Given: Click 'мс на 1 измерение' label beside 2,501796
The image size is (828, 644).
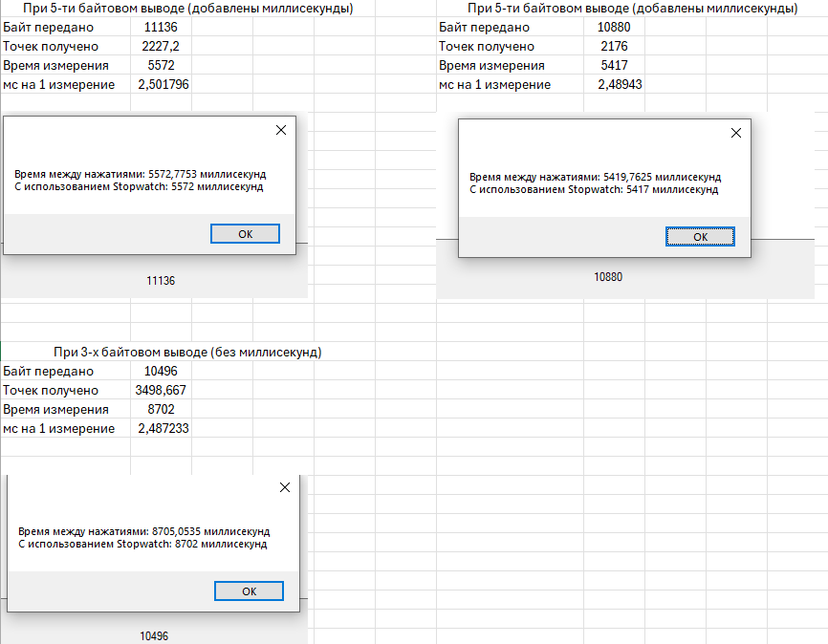Looking at the screenshot, I should (x=59, y=84).
